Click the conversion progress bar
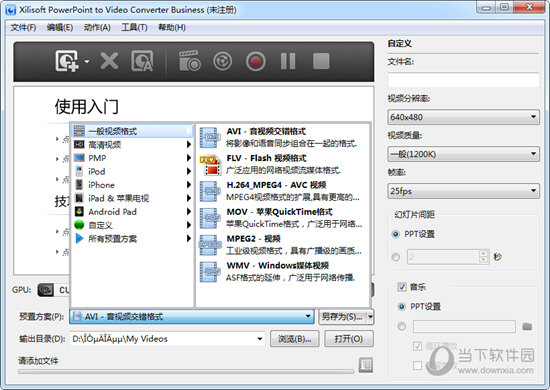Screen dimensions: 550x390 click(186, 371)
